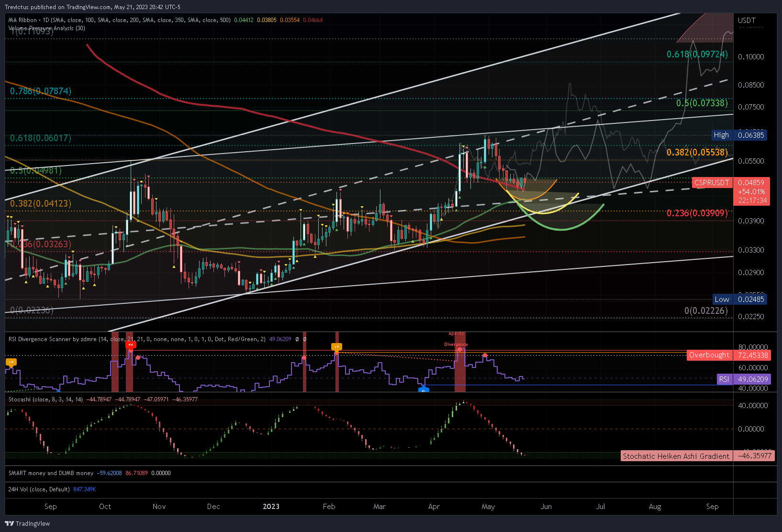
Task: Click the Mar label on time axis
Action: (380, 507)
